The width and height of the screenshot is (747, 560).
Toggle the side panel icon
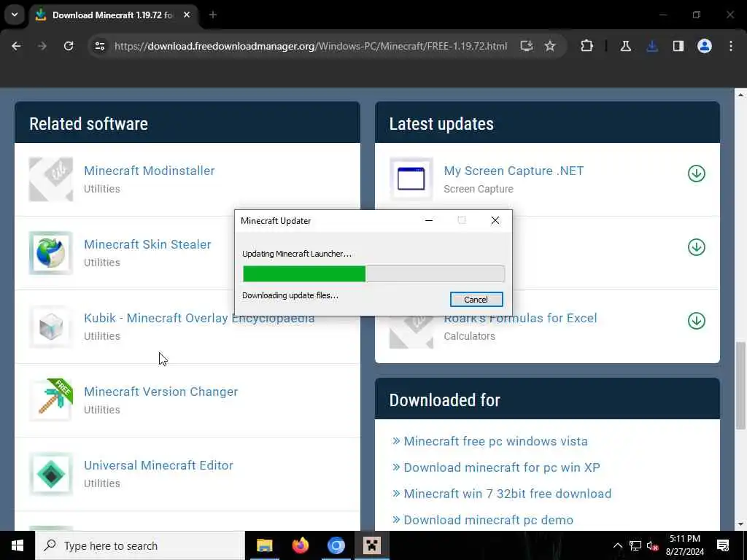pyautogui.click(x=678, y=46)
